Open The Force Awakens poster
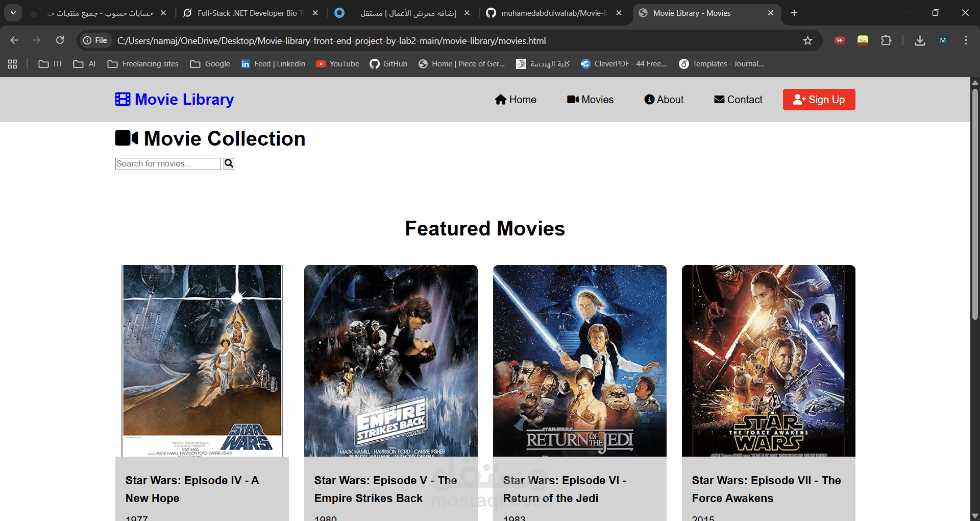This screenshot has height=521, width=980. coord(769,361)
